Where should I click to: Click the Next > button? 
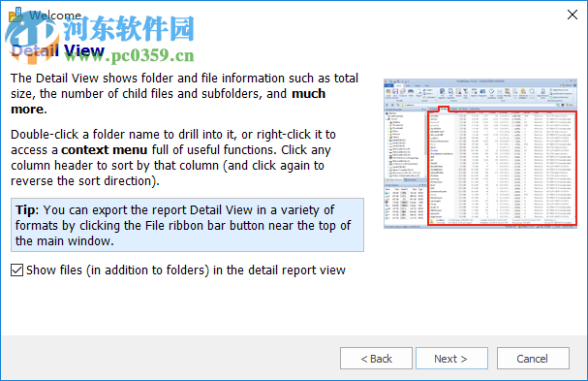click(451, 359)
